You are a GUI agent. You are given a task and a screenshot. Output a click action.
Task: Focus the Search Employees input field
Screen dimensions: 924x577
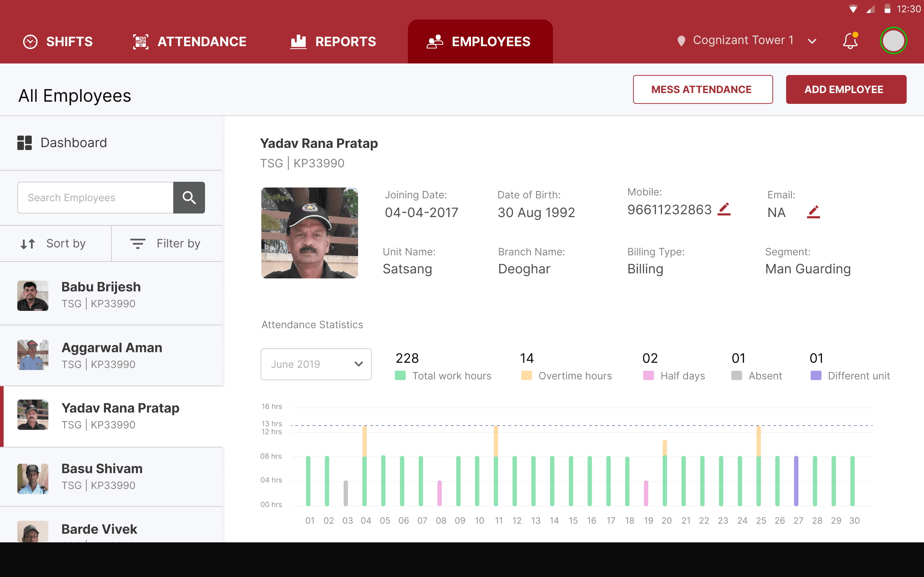[95, 198]
